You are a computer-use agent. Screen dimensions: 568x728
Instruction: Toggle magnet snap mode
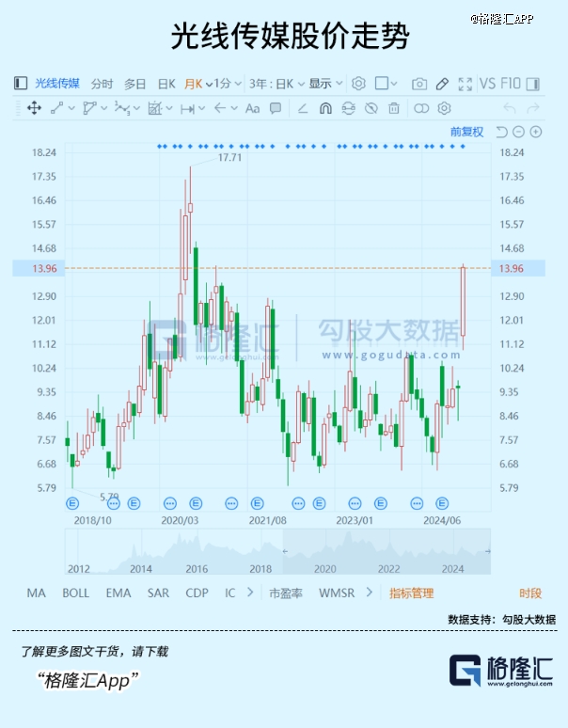tap(325, 108)
